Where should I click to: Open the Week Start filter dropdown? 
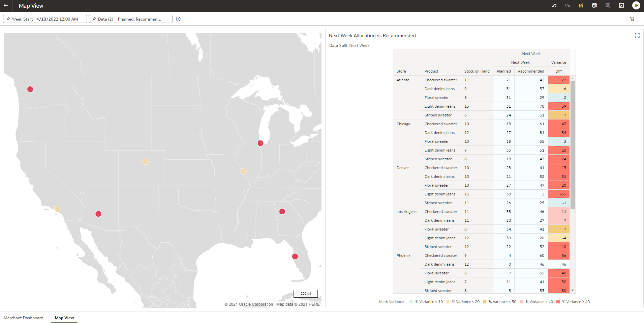pos(45,19)
